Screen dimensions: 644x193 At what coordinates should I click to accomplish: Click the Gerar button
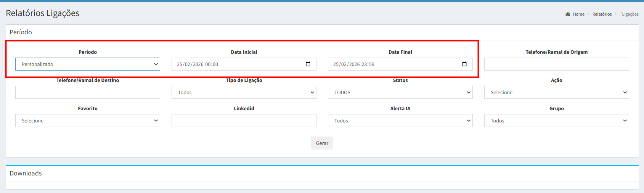point(322,143)
